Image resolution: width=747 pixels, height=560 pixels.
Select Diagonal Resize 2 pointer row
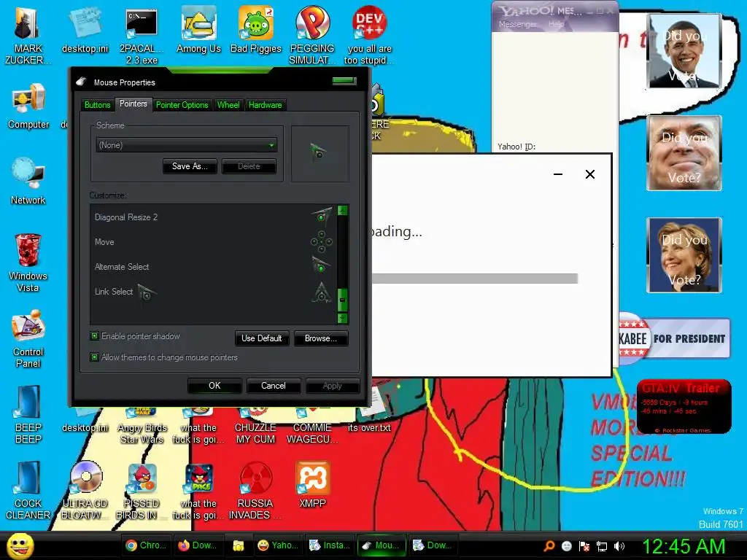point(214,217)
